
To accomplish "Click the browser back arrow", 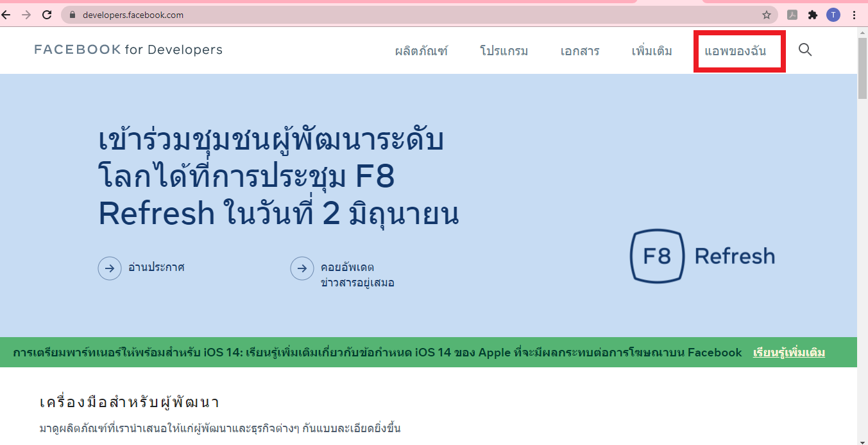I will (x=6, y=15).
